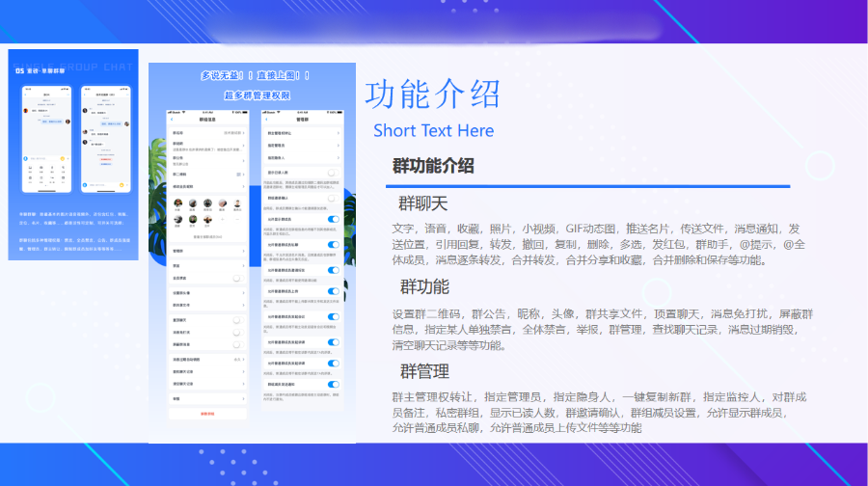The height and width of the screenshot is (486, 868).
Task: Enable the 全员禁言 switch
Action: coord(237,278)
